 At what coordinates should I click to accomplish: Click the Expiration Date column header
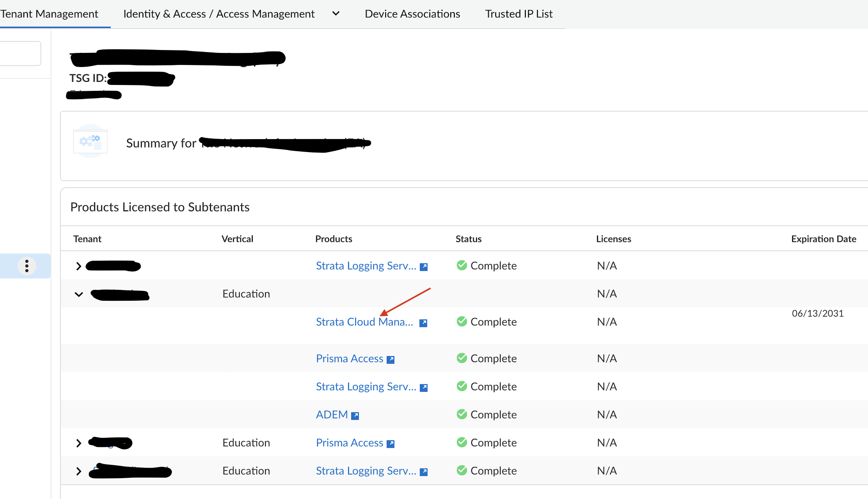pos(823,239)
